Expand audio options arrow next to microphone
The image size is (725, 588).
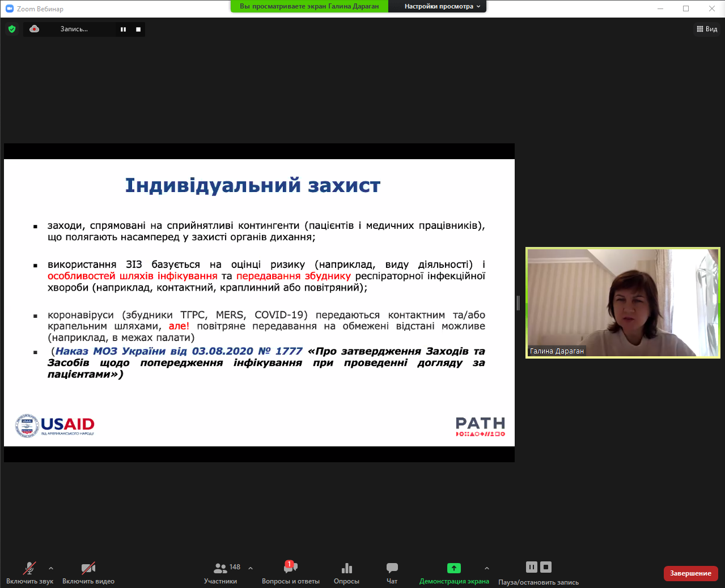[x=51, y=568]
